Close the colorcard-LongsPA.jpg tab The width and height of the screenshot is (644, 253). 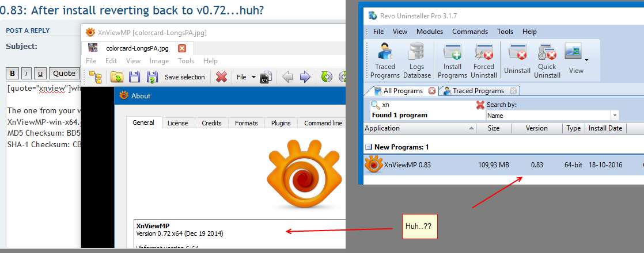[x=182, y=48]
